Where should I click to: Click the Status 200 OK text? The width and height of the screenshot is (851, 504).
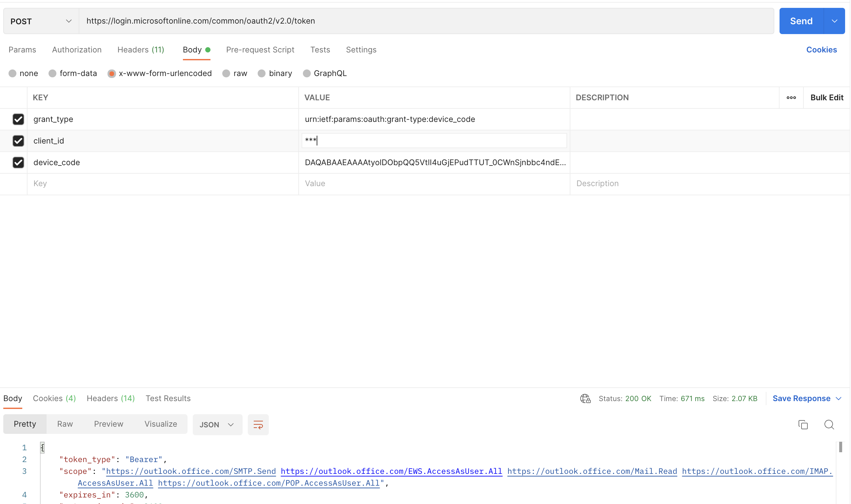pos(625,399)
